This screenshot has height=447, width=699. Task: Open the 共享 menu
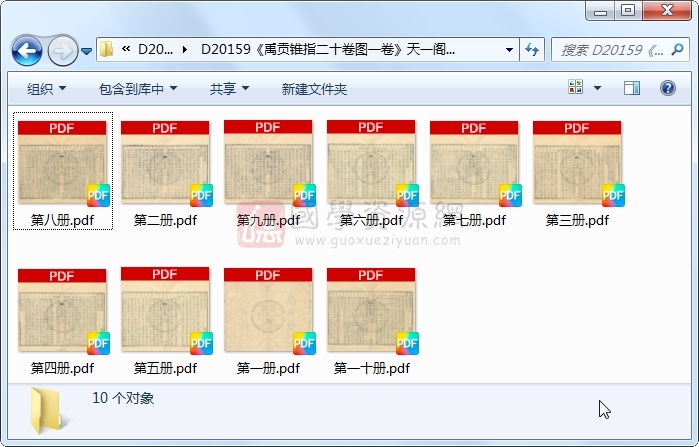(229, 89)
